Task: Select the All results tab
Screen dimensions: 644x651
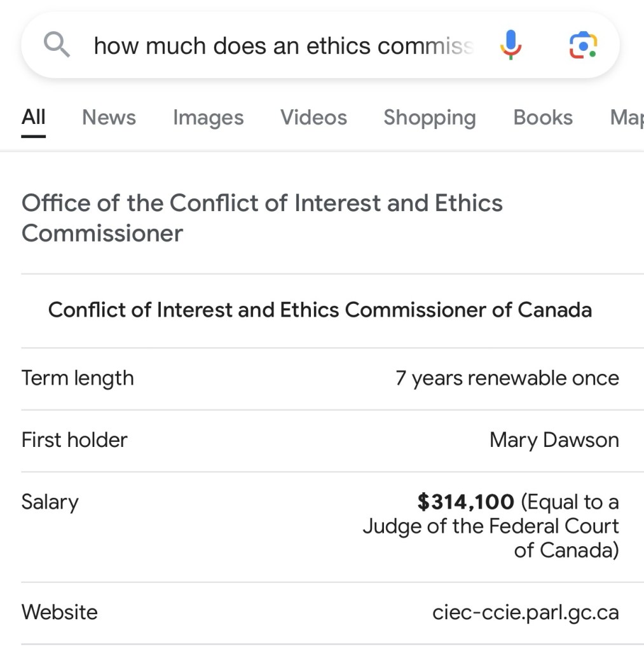Action: pos(34,118)
